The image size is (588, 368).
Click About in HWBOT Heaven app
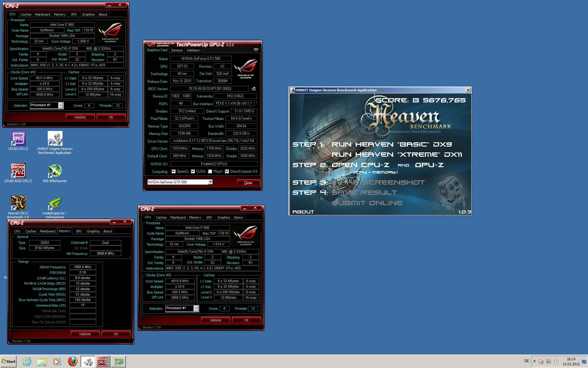coord(303,212)
